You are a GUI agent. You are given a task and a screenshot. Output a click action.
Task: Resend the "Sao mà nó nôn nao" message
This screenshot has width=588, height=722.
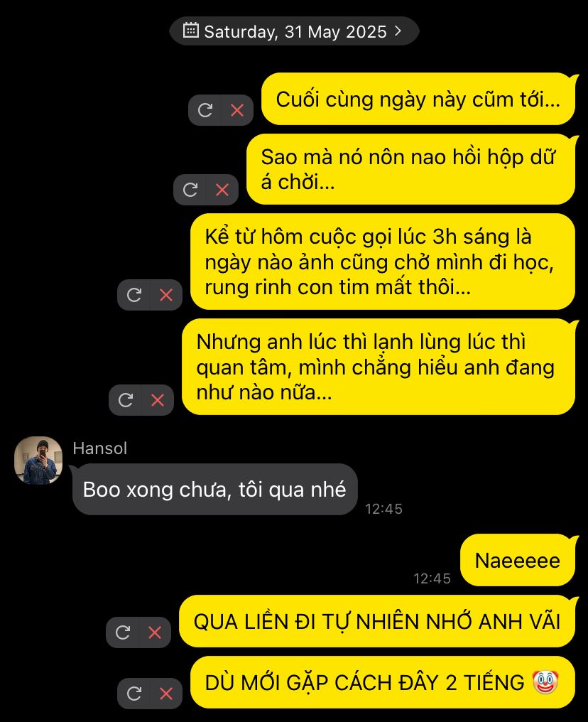[190, 190]
